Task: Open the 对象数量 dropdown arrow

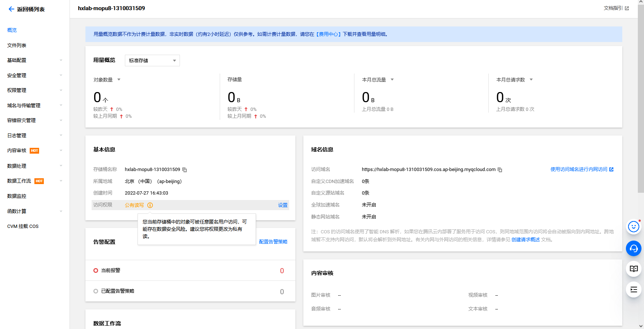Action: click(x=119, y=80)
